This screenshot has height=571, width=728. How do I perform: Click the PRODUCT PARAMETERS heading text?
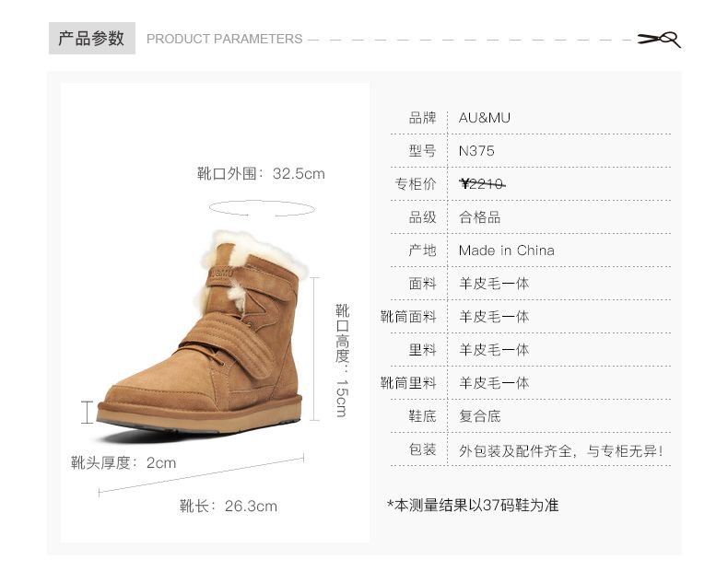224,39
